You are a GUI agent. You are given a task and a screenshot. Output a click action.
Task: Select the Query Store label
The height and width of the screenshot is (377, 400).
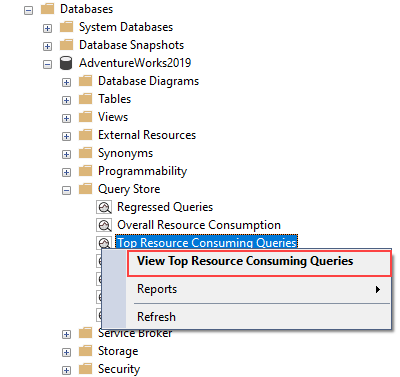(x=129, y=189)
